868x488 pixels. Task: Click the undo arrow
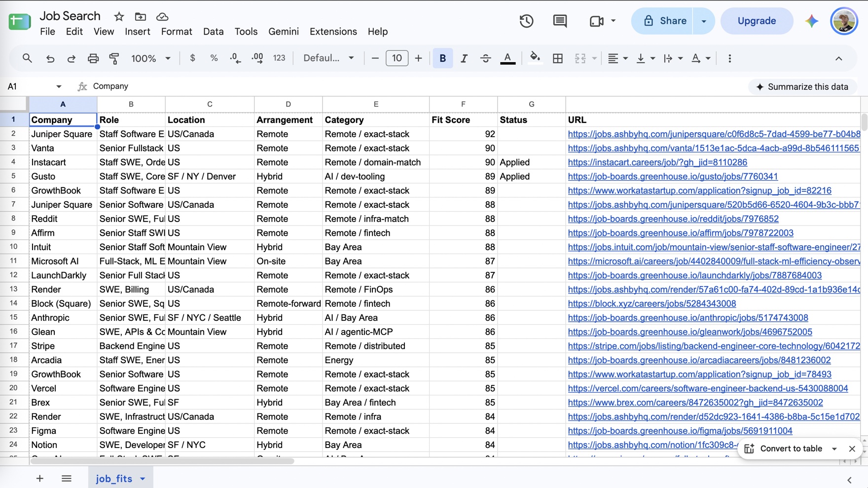(50, 58)
